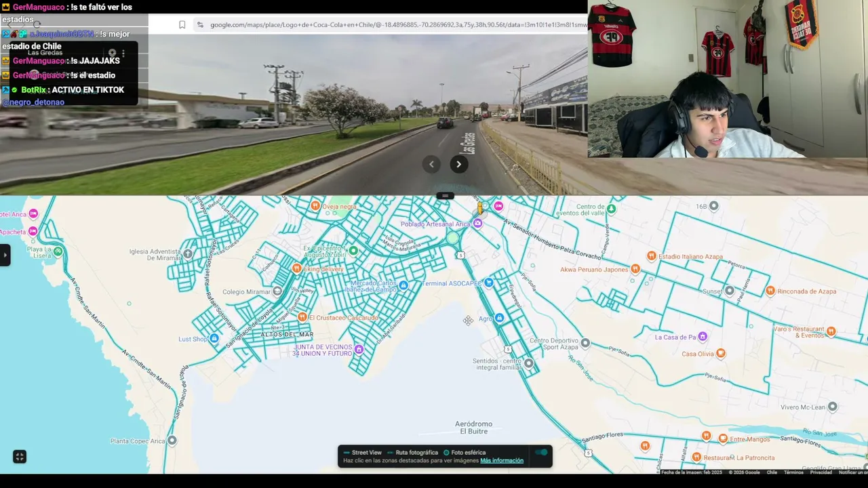Click the Agro shop marker
The width and height of the screenshot is (868, 488).
(499, 318)
